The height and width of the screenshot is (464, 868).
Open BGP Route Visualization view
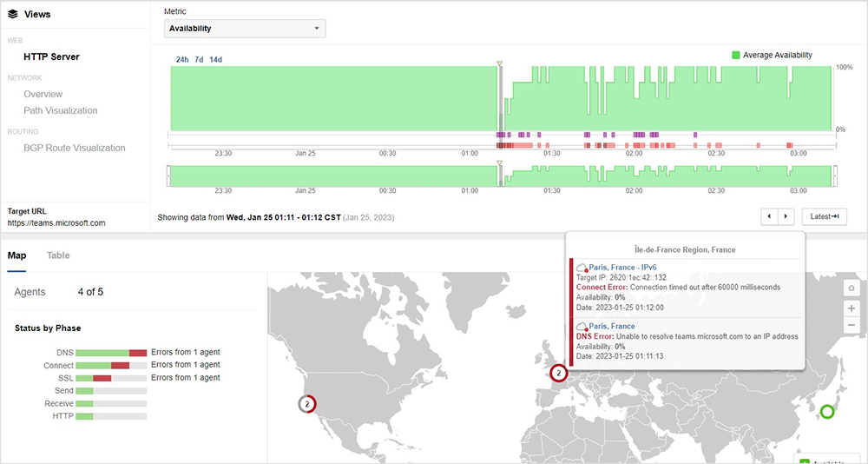click(x=75, y=148)
